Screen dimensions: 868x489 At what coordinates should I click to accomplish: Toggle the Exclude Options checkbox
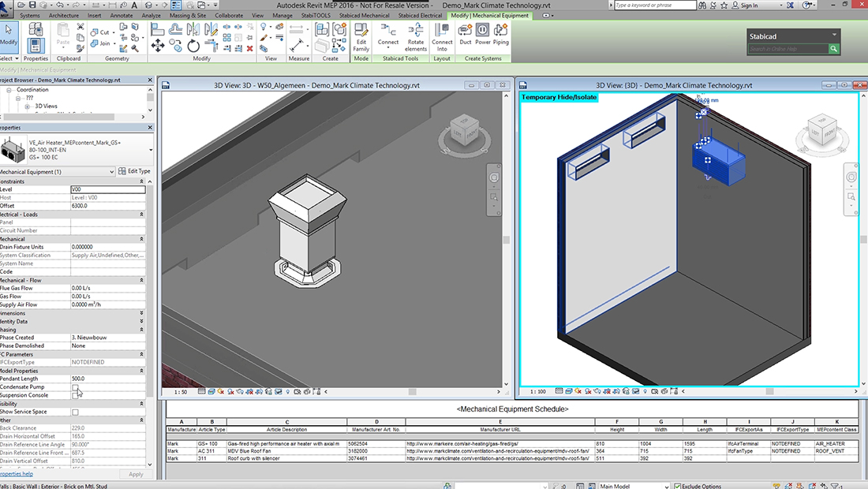point(677,486)
